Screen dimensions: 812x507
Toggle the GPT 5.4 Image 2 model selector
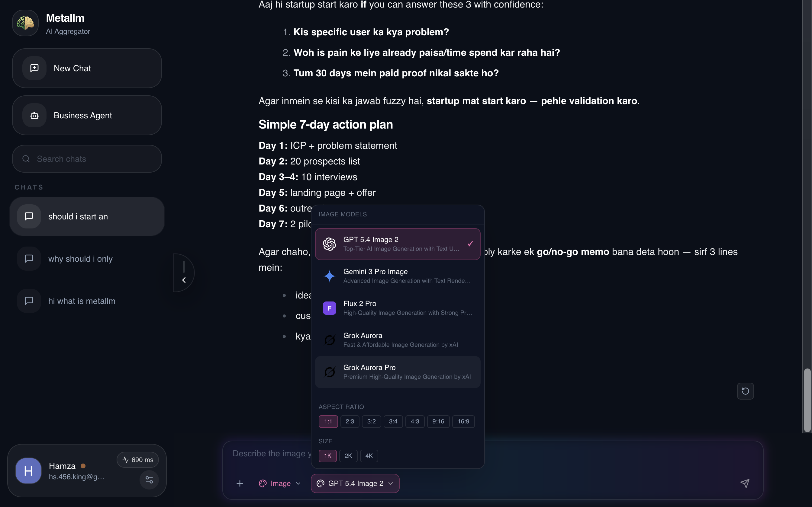pos(355,483)
